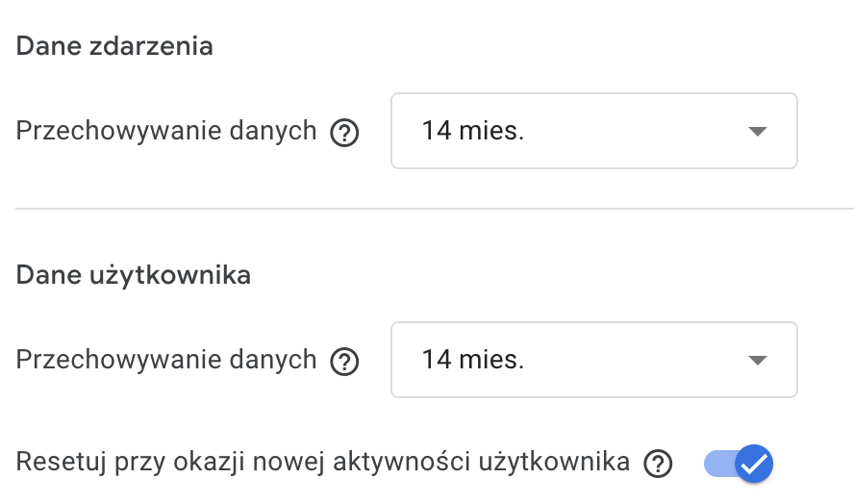Toggle Resetuj przy okazji nowej aktywności użytkownika
The width and height of the screenshot is (854, 504).
tap(739, 464)
